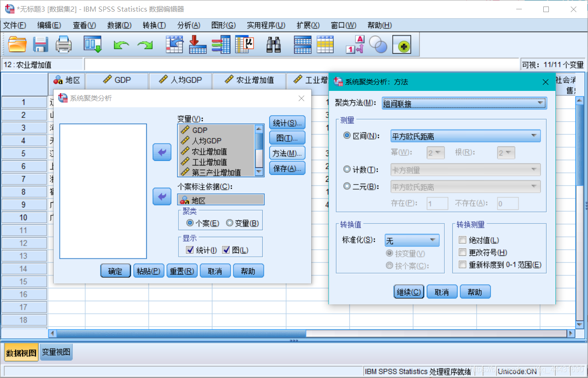
Task: Click the data editor horizontal scrollbar
Action: tap(311, 333)
